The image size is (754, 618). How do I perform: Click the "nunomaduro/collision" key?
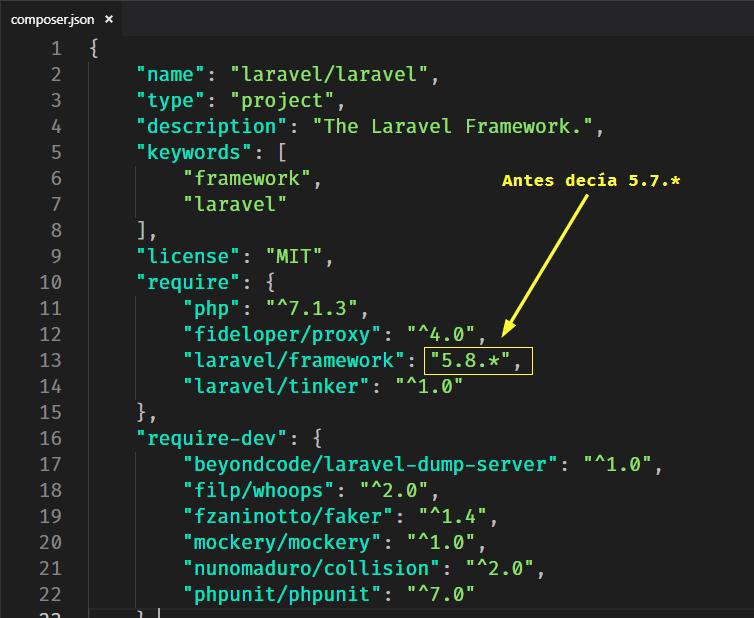(312, 568)
